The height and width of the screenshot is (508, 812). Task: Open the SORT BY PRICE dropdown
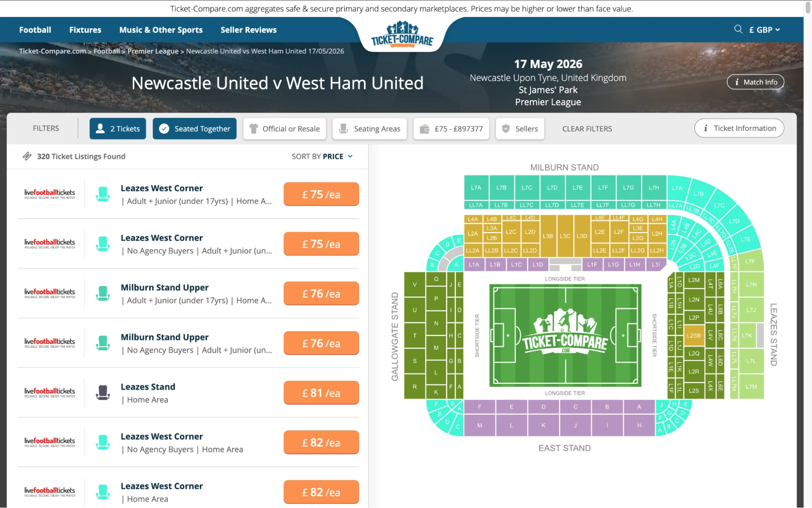321,156
